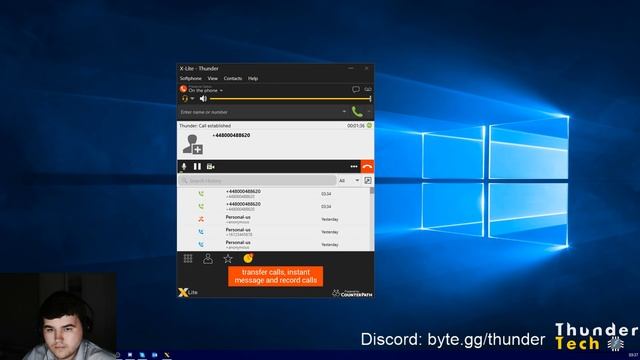640x360 pixels.
Task: Open the View menu
Action: tap(213, 78)
